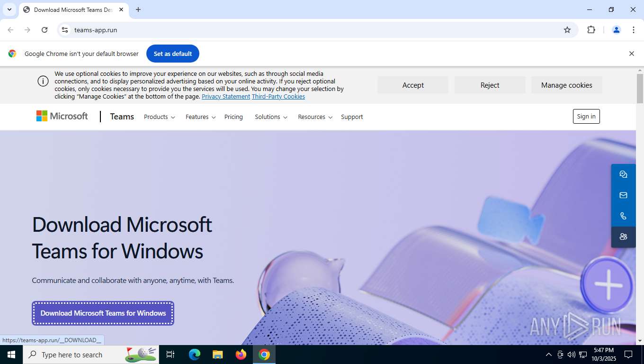Launch Firefox from taskbar

[241, 355]
